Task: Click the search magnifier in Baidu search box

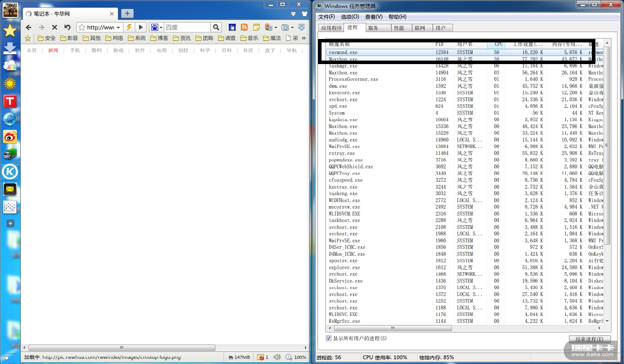Action: coord(216,27)
